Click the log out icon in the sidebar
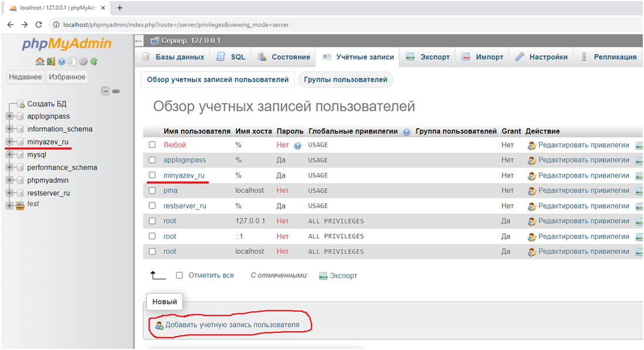The width and height of the screenshot is (644, 350). [51, 61]
